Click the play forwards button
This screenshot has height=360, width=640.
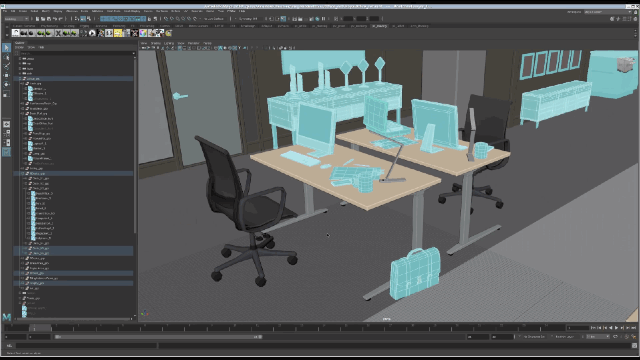(x=617, y=328)
